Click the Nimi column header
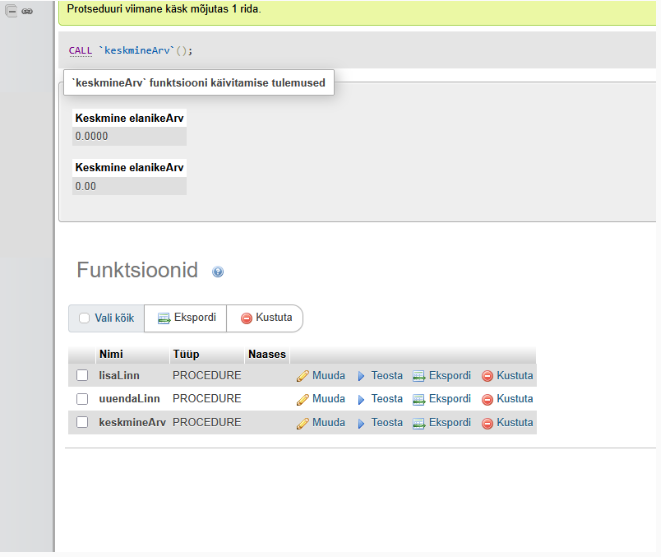This screenshot has height=557, width=661. [111, 354]
